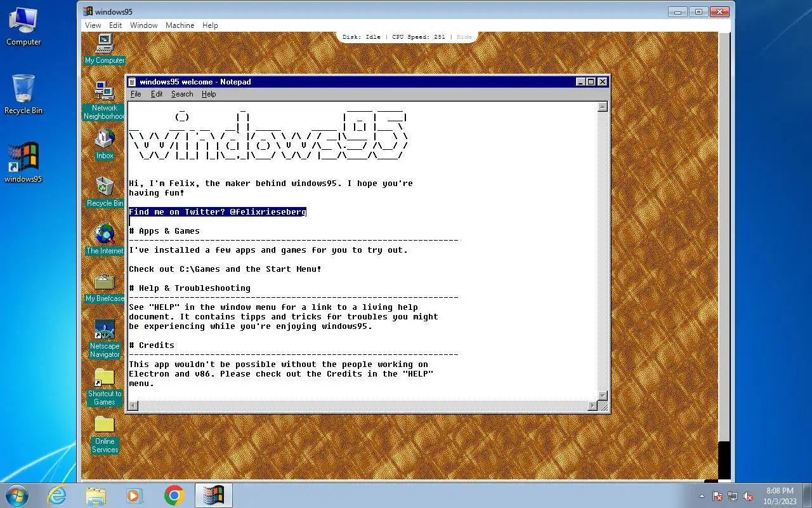Click the Notepad horizontal scrollbar track
This screenshot has height=508, width=812.
363,405
